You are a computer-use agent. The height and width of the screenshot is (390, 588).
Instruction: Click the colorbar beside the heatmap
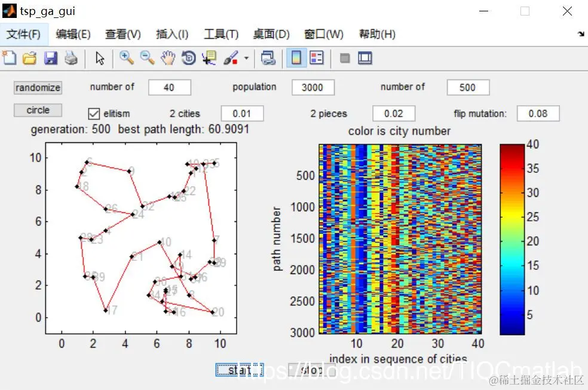pos(512,239)
